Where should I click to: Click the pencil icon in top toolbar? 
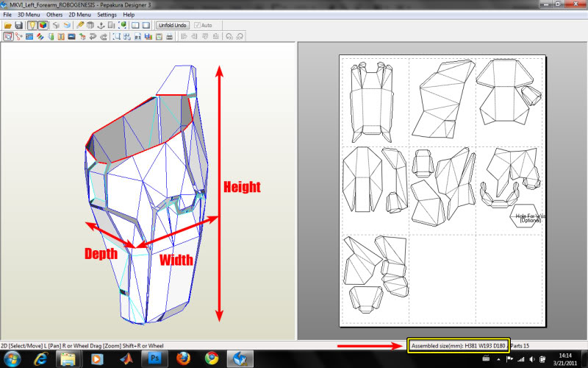pos(79,25)
